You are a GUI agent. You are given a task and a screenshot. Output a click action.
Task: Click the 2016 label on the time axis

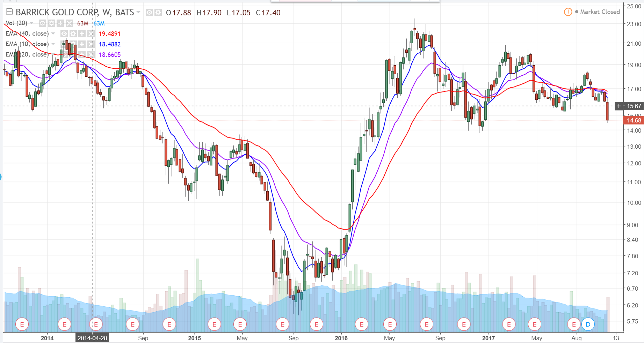341,338
